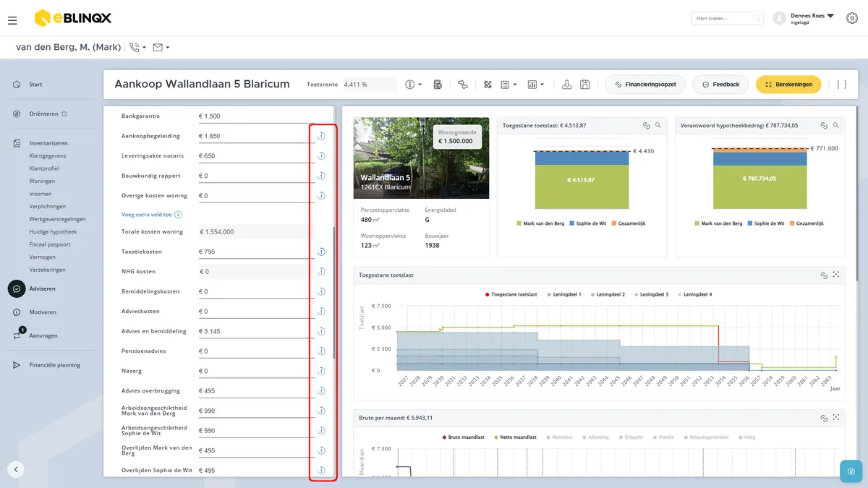Open the Feedback button
This screenshot has height=488, width=868.
coord(720,85)
